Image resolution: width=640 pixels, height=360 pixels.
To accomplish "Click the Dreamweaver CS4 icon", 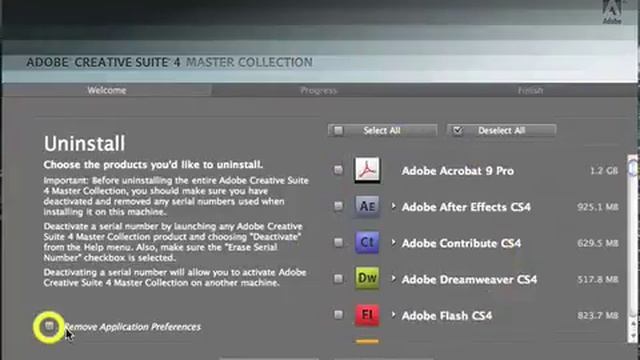I will [367, 278].
